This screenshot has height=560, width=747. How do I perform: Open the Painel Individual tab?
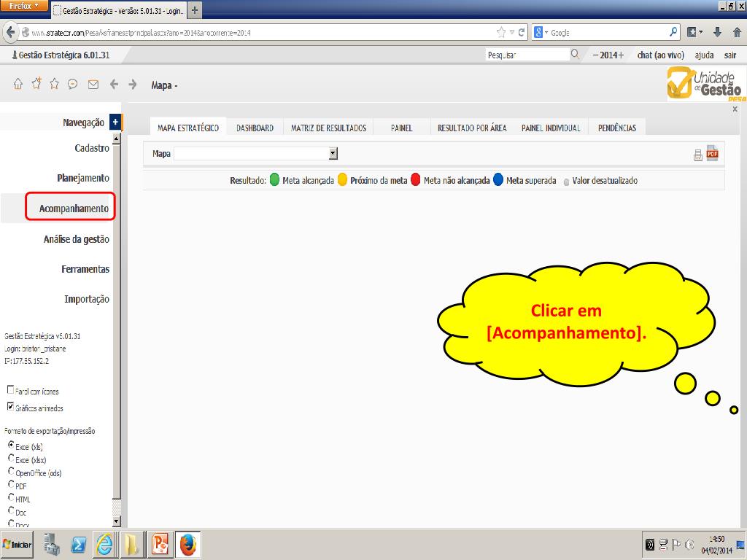tap(551, 128)
